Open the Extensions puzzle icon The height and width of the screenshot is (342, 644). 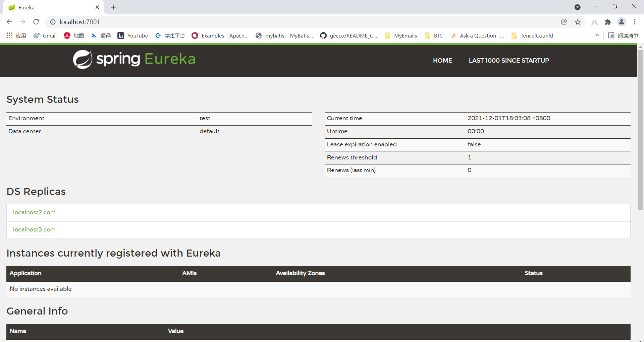coord(608,22)
